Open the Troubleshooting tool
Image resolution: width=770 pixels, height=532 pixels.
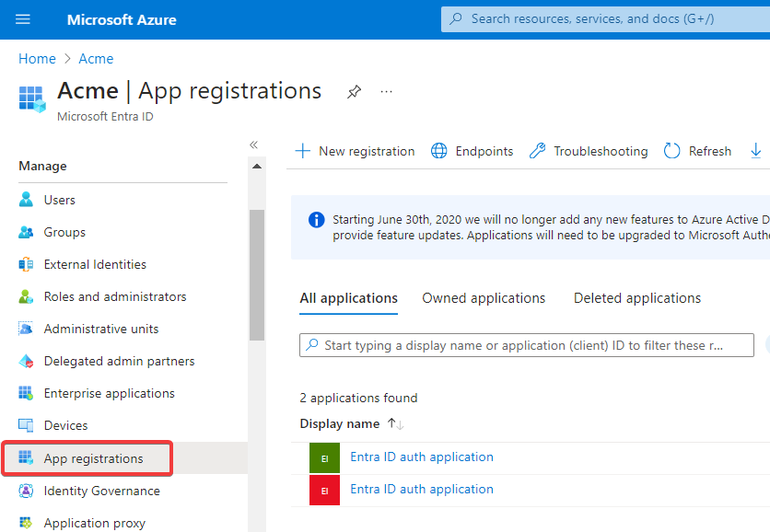[x=589, y=151]
